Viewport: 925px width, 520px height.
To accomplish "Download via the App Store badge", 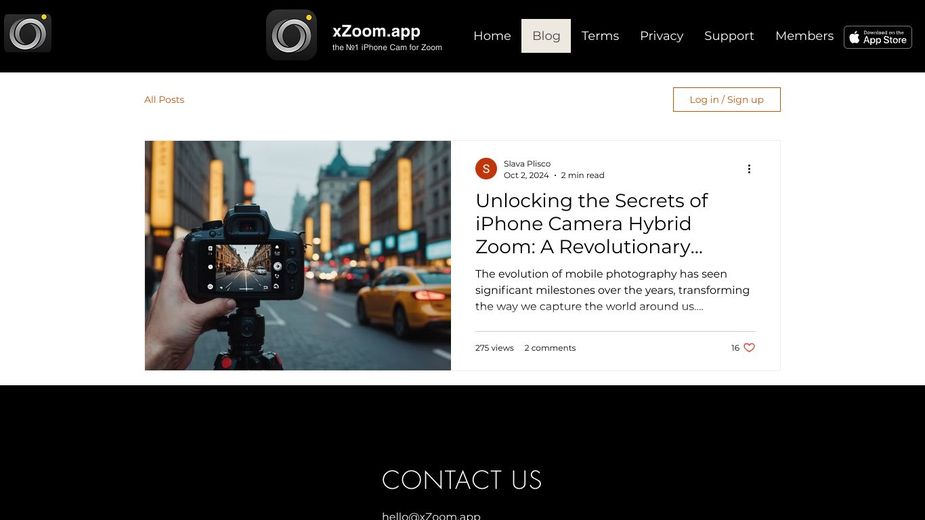I will coord(878,37).
